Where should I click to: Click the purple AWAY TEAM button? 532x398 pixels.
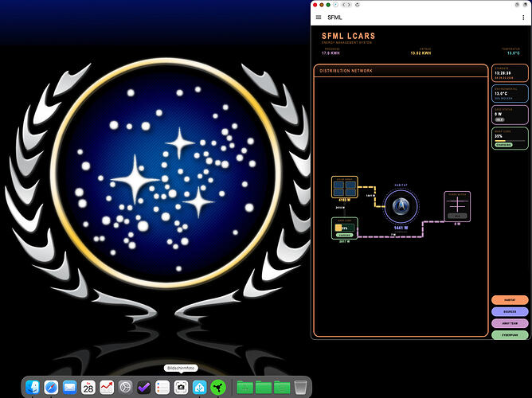[x=510, y=323]
